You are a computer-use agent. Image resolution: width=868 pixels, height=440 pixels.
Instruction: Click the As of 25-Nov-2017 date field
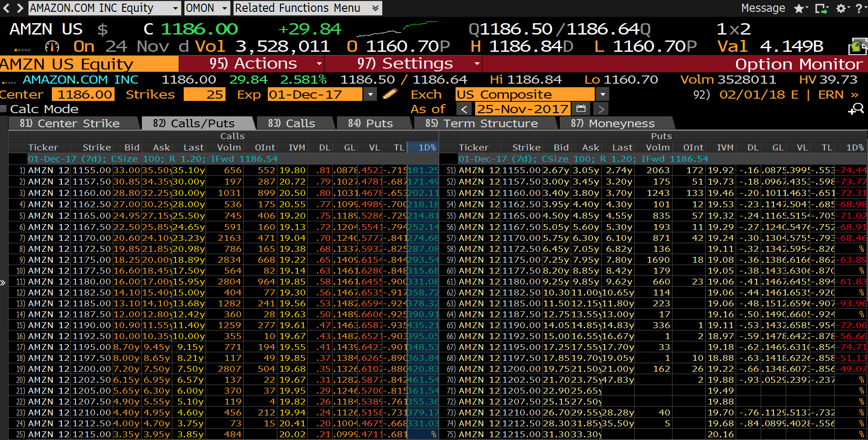(522, 109)
